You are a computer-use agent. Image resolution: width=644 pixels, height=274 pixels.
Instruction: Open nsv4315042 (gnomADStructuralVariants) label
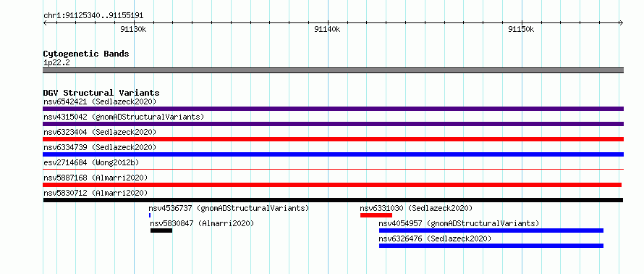tap(124, 117)
